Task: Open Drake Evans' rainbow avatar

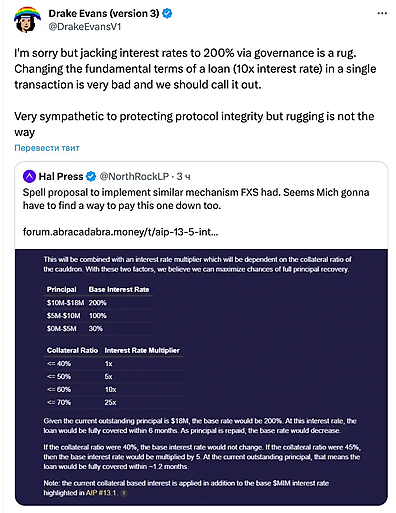Action: pos(27,20)
